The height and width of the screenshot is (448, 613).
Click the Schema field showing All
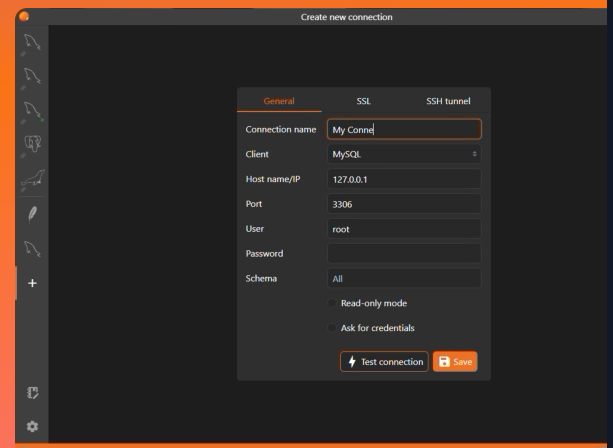click(404, 278)
